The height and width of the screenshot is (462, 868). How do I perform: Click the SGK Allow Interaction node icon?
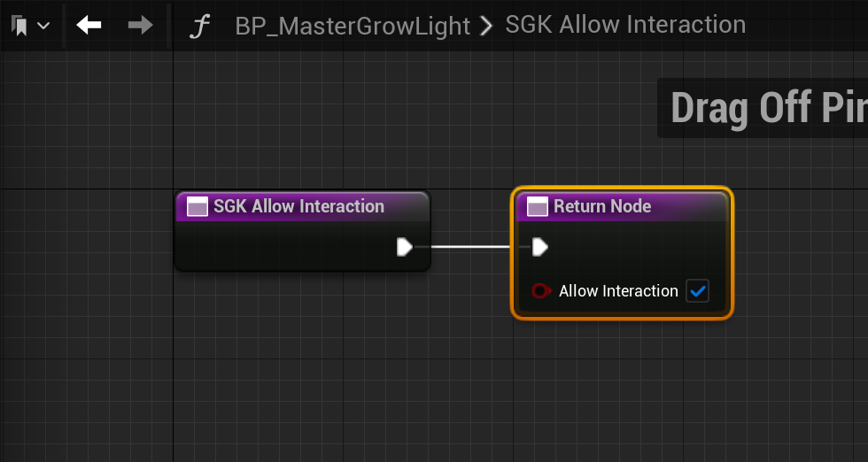[x=197, y=207]
